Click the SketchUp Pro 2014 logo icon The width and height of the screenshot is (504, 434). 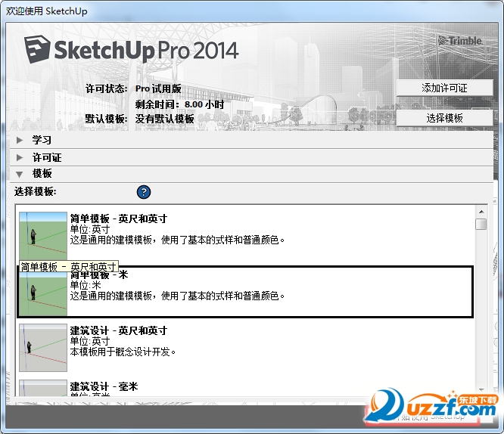[x=36, y=49]
